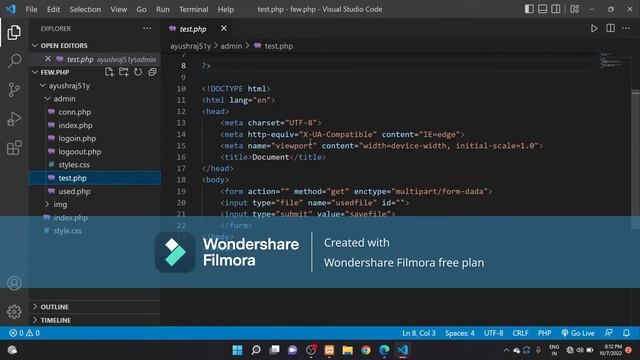
Task: Click the feedback icon in status bar
Action: (x=608, y=333)
